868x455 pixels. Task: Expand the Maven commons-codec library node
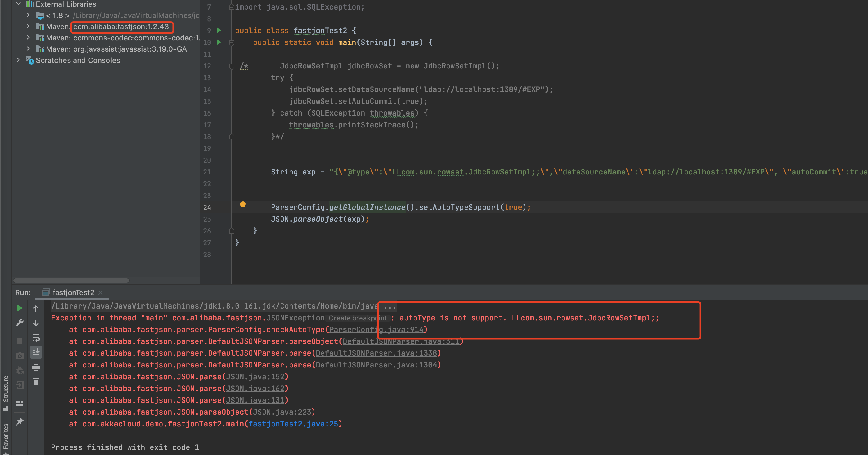(x=28, y=37)
